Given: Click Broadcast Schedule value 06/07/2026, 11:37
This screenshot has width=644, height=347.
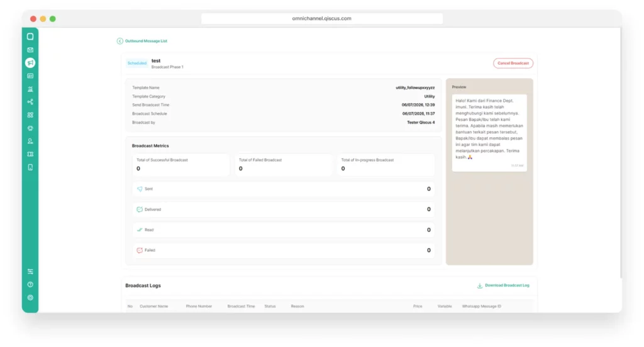Looking at the screenshot, I should pos(418,113).
